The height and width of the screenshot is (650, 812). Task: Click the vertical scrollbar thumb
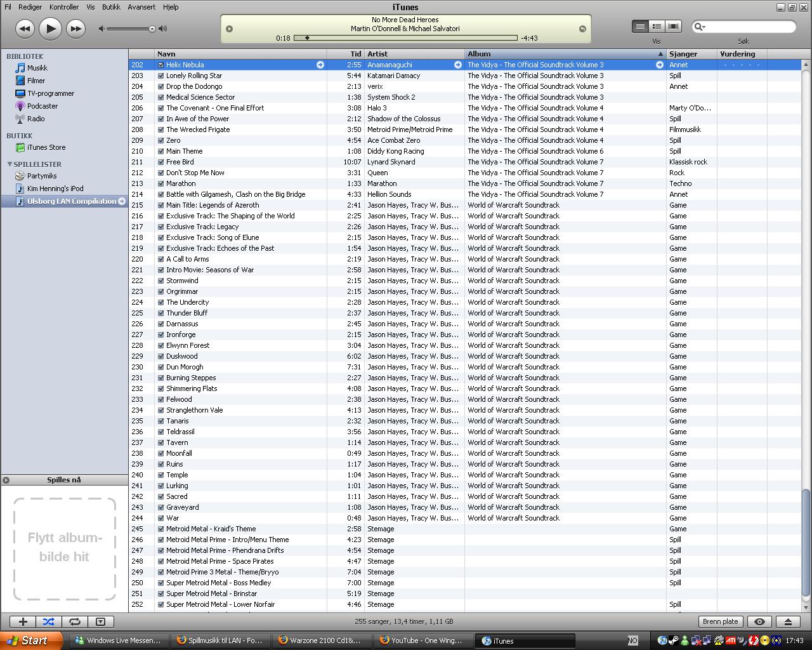(x=806, y=541)
